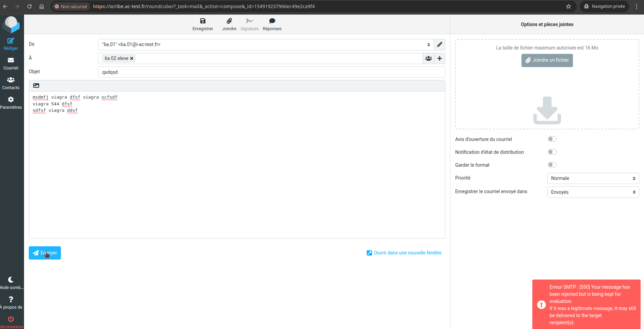Expand the Envoyés folder dropdown
Screen dimensions: 644x329
point(593,192)
